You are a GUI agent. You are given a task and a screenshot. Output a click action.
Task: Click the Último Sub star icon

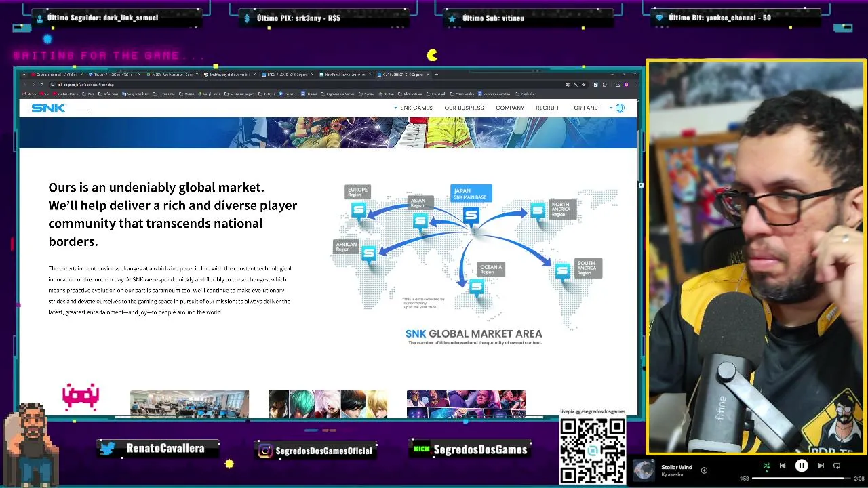tap(452, 18)
